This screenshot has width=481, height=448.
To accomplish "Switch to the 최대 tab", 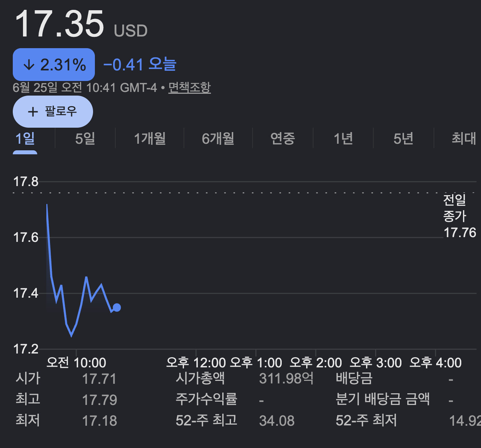I will coord(464,138).
